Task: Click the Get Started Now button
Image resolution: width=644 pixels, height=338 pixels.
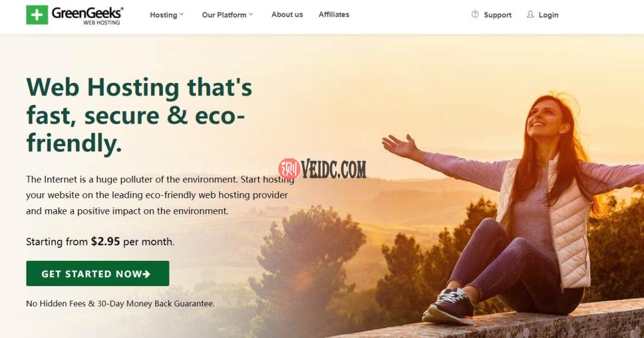Action: 98,274
